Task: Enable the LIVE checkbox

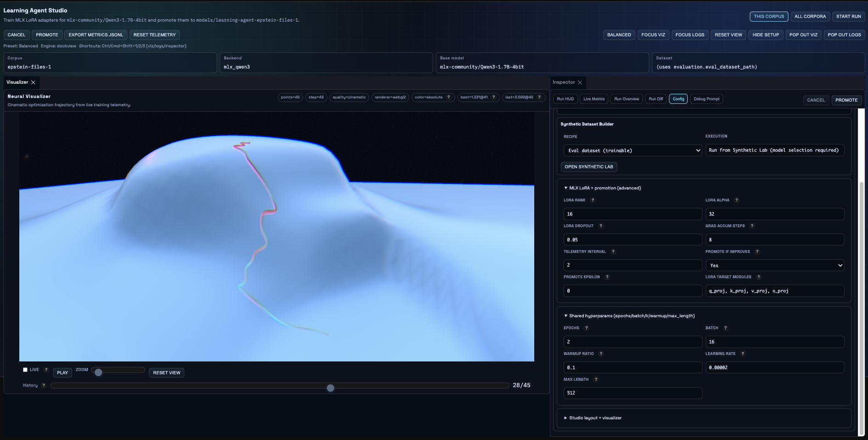Action: pos(25,370)
